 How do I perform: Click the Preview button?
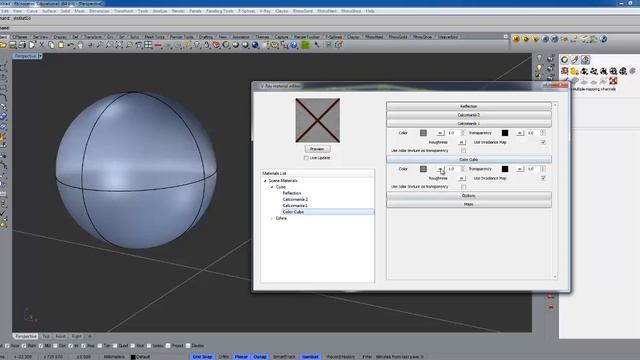317,149
